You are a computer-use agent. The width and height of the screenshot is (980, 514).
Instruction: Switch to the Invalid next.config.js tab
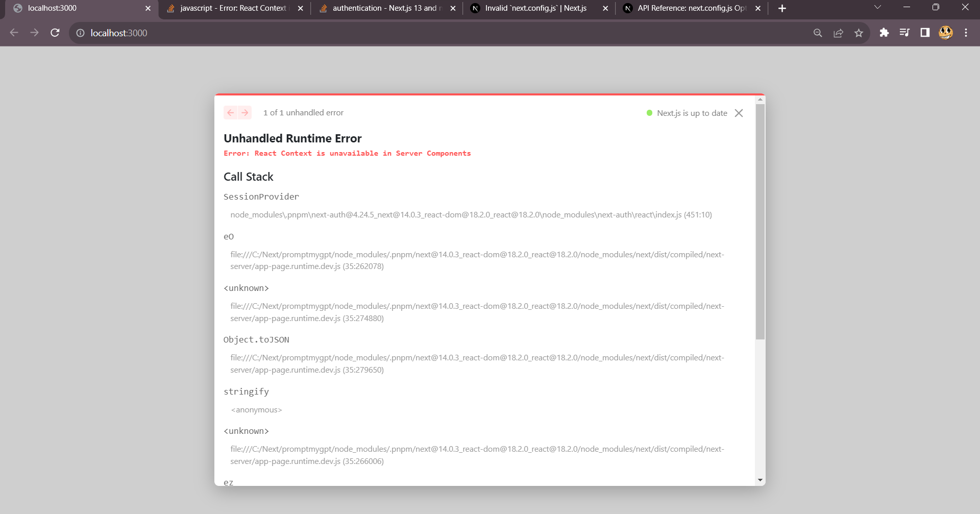[531, 8]
